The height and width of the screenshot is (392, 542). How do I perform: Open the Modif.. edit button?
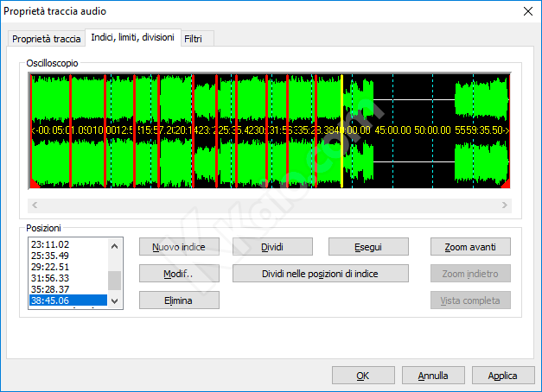[x=179, y=274]
